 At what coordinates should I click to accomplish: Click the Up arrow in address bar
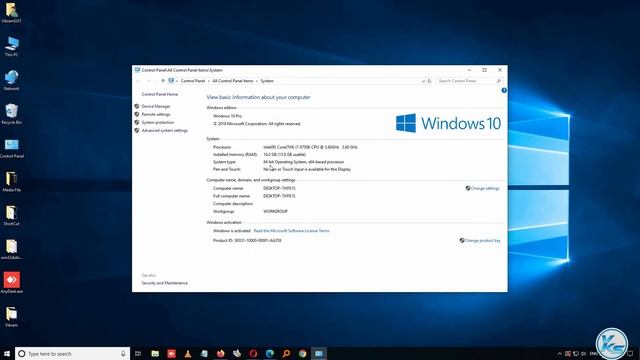pos(163,81)
